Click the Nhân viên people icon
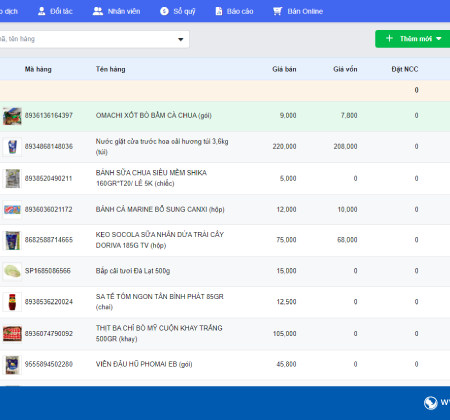Image resolution: width=450 pixels, height=420 pixels. 98,11
